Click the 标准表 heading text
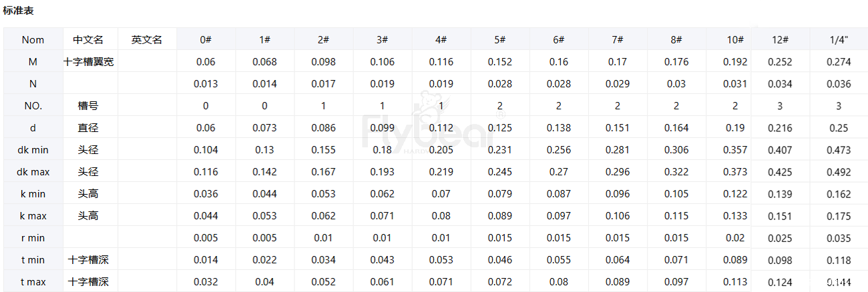The width and height of the screenshot is (868, 292). click(x=18, y=11)
